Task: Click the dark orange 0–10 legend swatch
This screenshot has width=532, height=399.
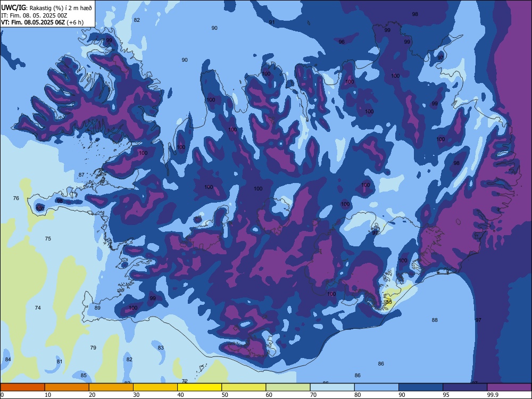Action: click(x=22, y=387)
